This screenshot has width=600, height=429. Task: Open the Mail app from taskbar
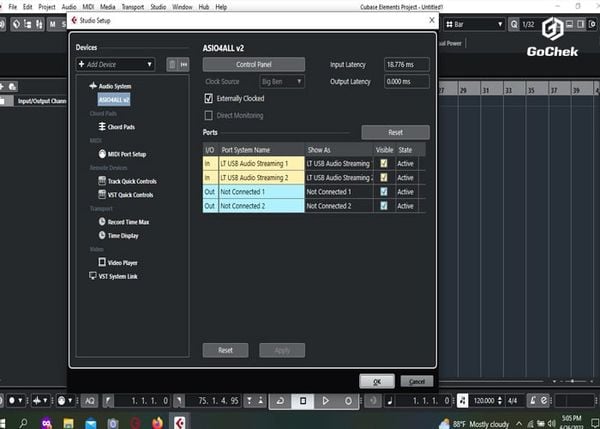(91, 423)
